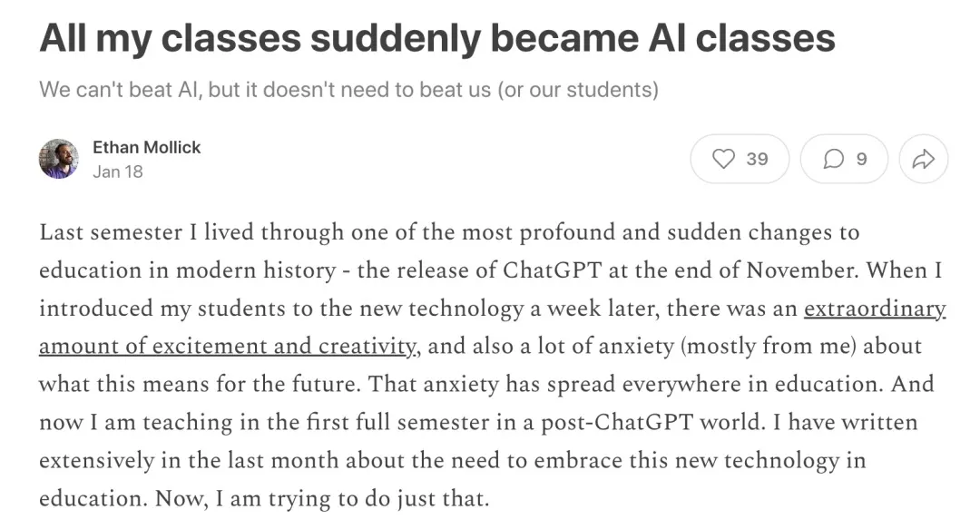Click the Jan 18 publication date
Viewport: 980px width, 529px height.
[117, 171]
